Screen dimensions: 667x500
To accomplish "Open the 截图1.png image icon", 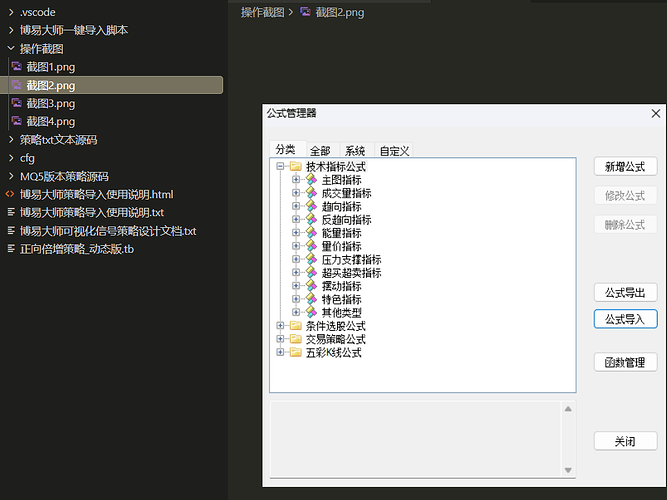I will (x=17, y=67).
